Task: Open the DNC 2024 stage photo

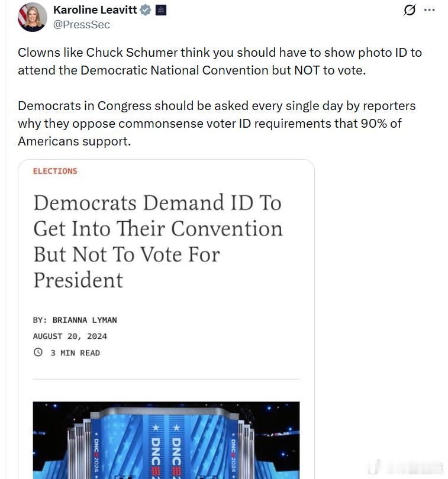Action: coord(166,440)
